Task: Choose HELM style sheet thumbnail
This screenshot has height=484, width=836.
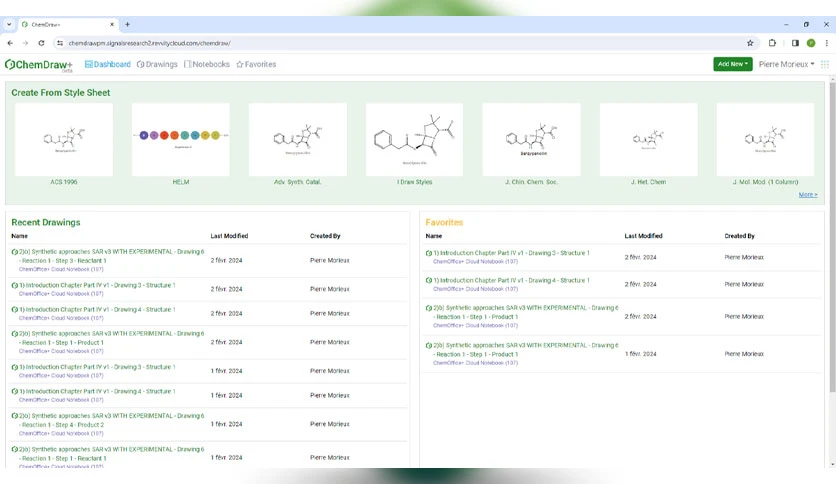Action: 181,140
